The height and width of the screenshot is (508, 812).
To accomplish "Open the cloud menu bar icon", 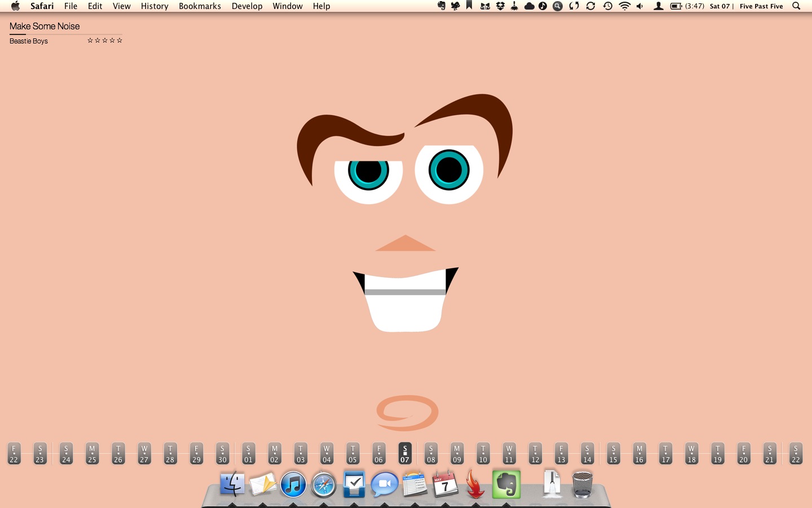I will pyautogui.click(x=529, y=6).
